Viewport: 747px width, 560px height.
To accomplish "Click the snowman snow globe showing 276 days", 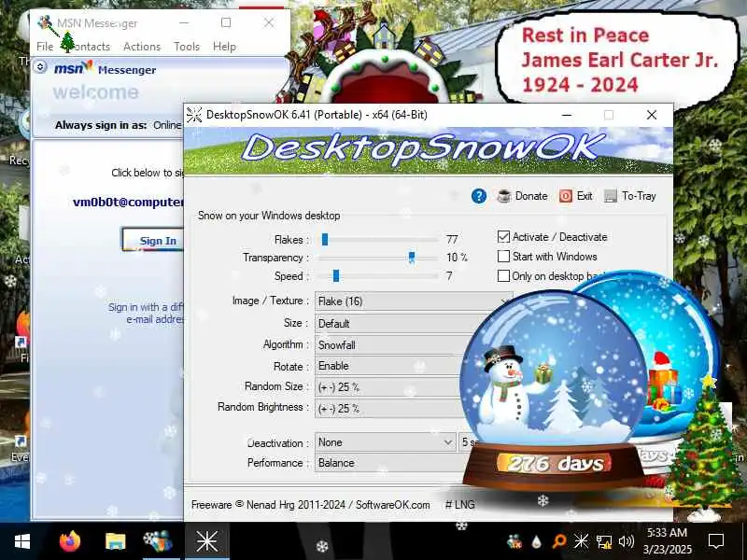I will pyautogui.click(x=553, y=391).
